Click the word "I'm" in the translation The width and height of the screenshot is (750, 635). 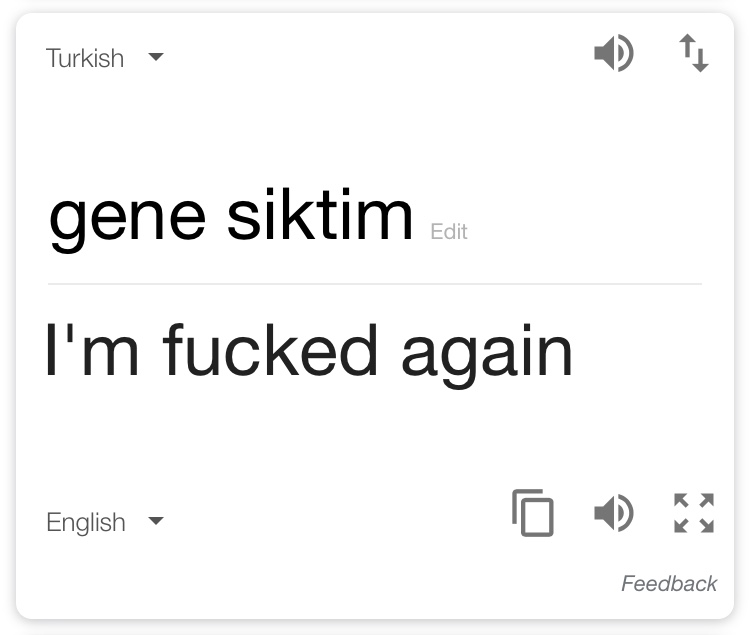(x=92, y=349)
